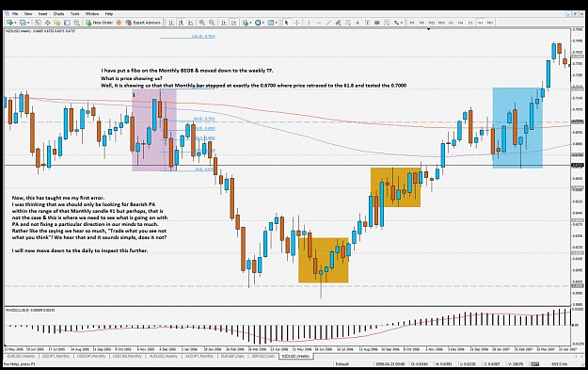Open the Arrows drawing dropdown

pos(398,23)
